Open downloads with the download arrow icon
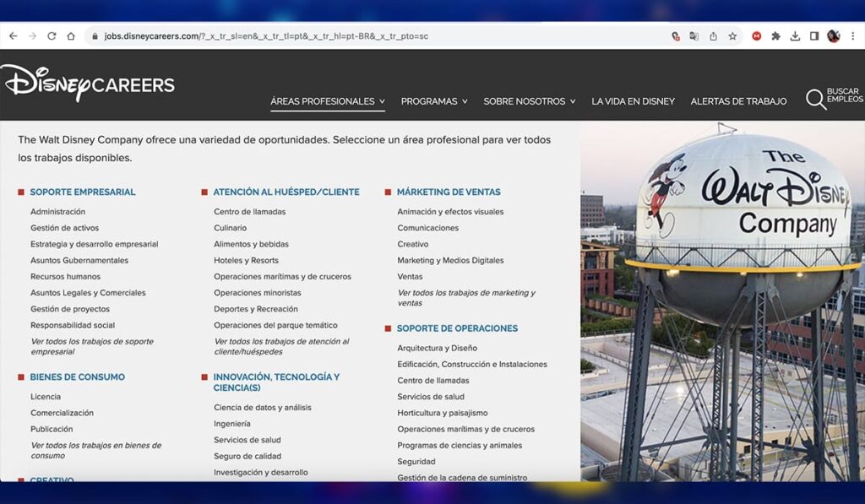 click(x=795, y=35)
